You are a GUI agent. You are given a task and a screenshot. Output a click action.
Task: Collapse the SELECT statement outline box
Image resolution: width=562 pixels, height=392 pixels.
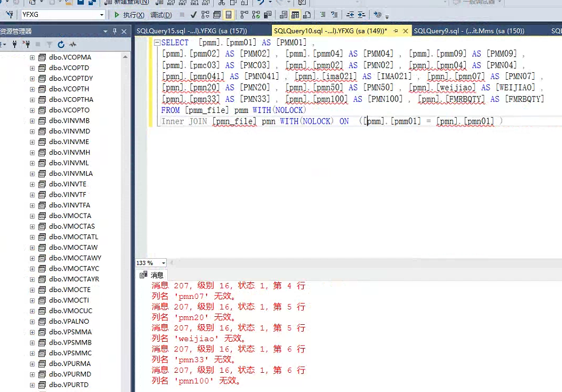[157, 43]
